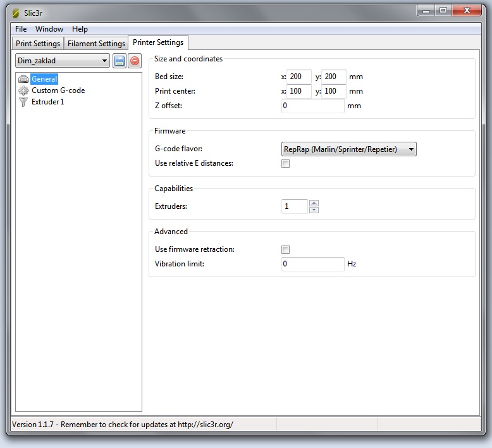Select the Printer Settings tab
492x448 pixels.
click(x=158, y=42)
